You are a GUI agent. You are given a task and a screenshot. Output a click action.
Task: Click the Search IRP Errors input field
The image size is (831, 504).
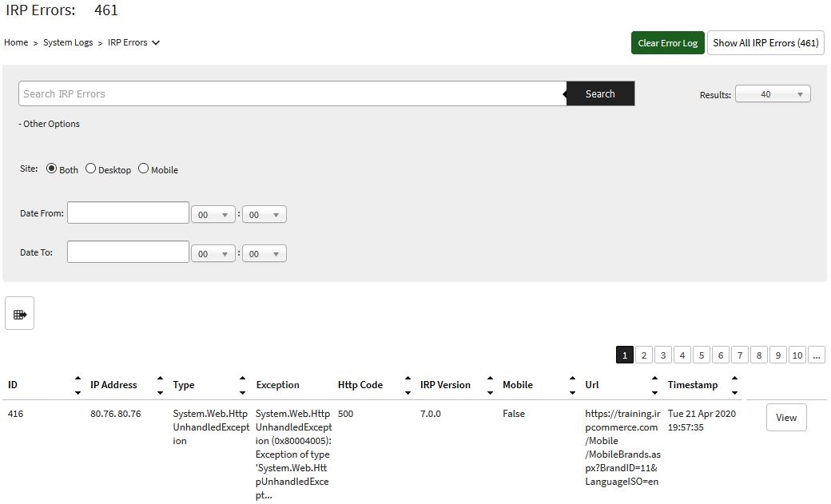point(292,93)
